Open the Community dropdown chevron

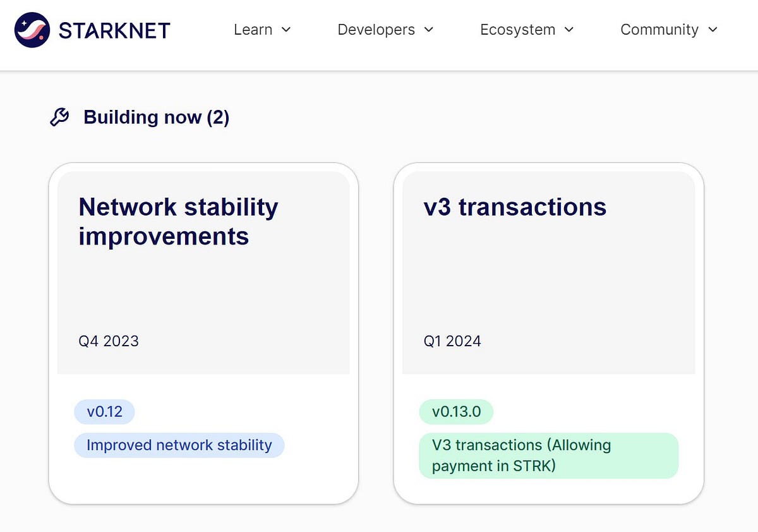coord(713,30)
